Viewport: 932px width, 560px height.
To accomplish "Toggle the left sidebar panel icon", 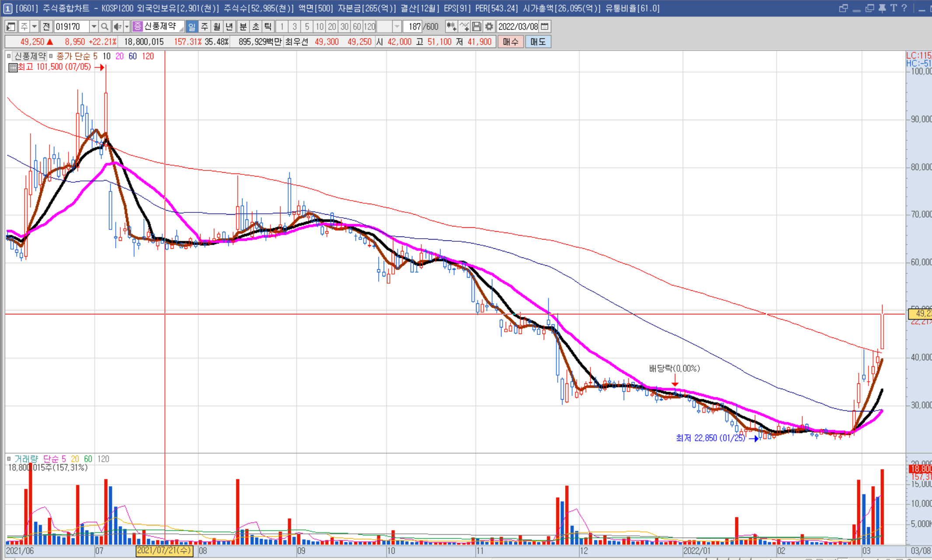I will pos(11,27).
